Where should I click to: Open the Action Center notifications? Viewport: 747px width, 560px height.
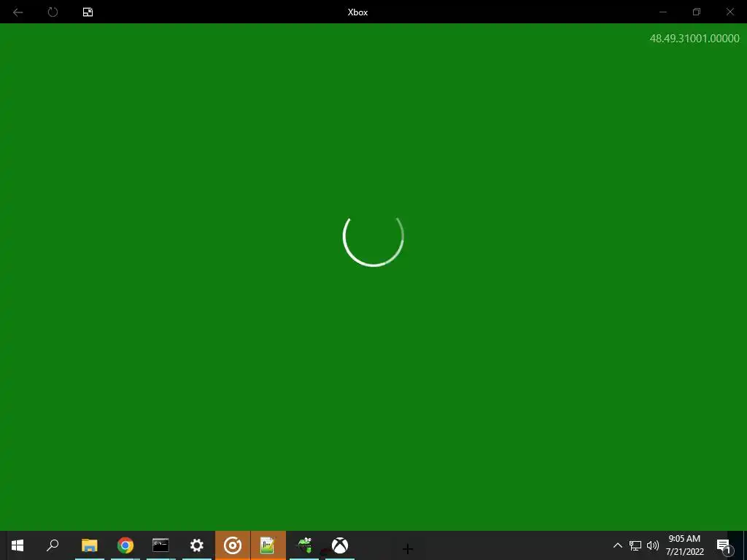click(724, 545)
